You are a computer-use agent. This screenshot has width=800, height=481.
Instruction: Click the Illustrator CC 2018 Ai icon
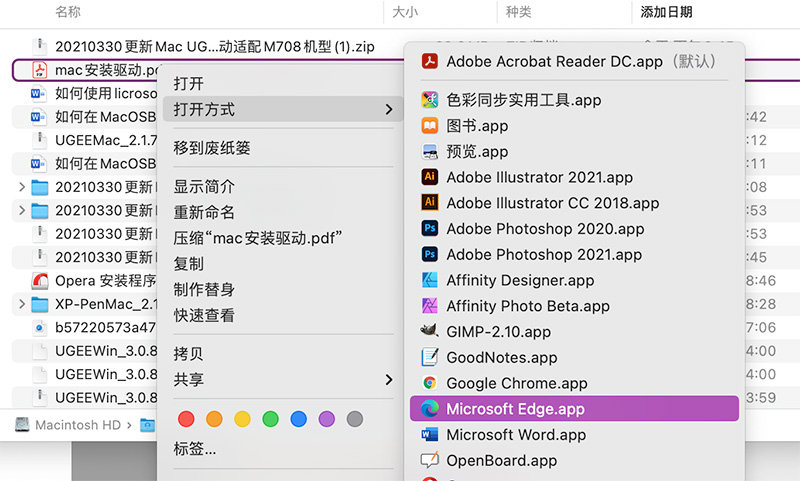pyautogui.click(x=430, y=202)
